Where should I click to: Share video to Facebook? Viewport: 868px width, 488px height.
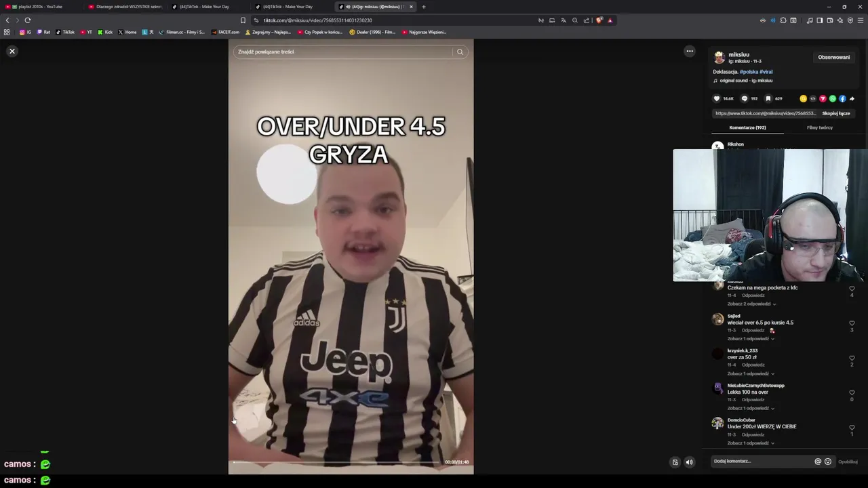point(842,98)
